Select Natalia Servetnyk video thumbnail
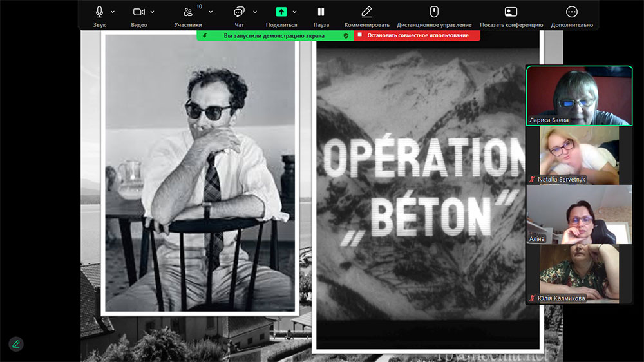The image size is (644, 362). pyautogui.click(x=579, y=155)
